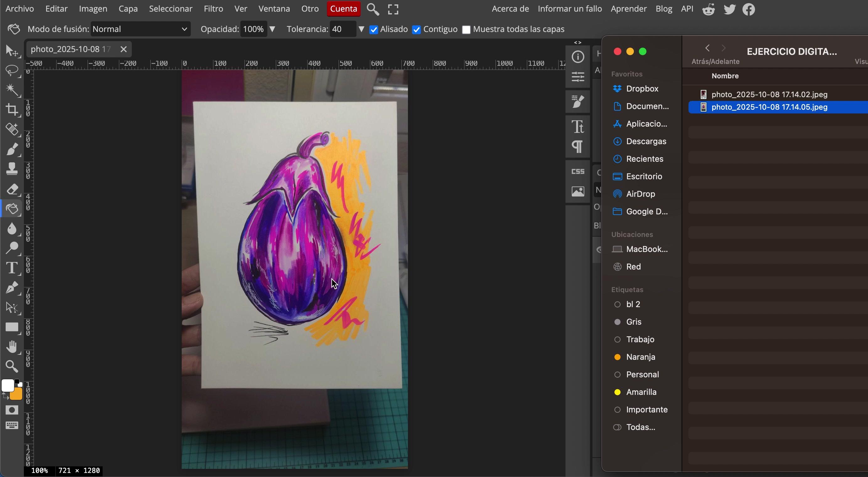Viewport: 868px width, 477px height.
Task: Expand the Tolerancia value arrow
Action: (361, 29)
